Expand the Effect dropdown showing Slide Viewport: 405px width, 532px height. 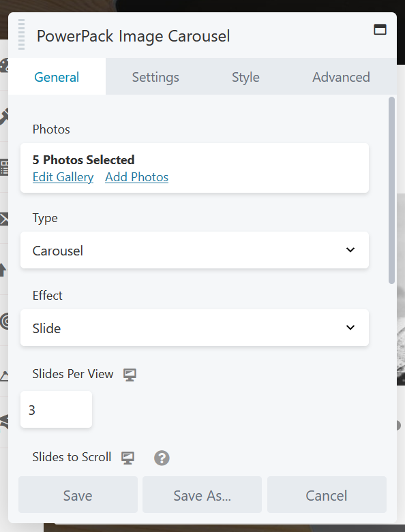[x=194, y=328]
